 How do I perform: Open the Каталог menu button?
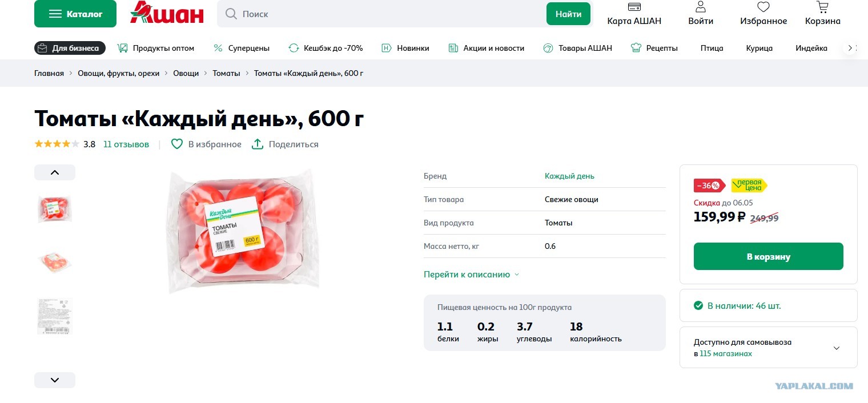(75, 14)
